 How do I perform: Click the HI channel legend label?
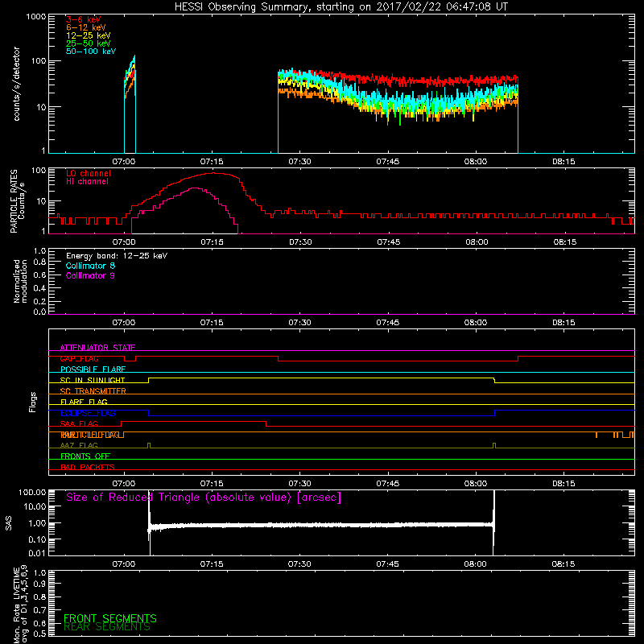tap(87, 182)
